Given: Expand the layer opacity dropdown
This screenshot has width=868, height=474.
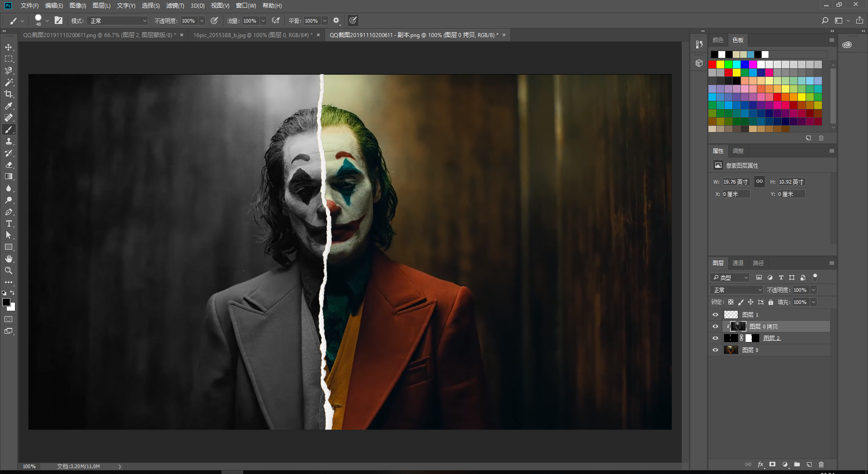Looking at the screenshot, I should 814,290.
